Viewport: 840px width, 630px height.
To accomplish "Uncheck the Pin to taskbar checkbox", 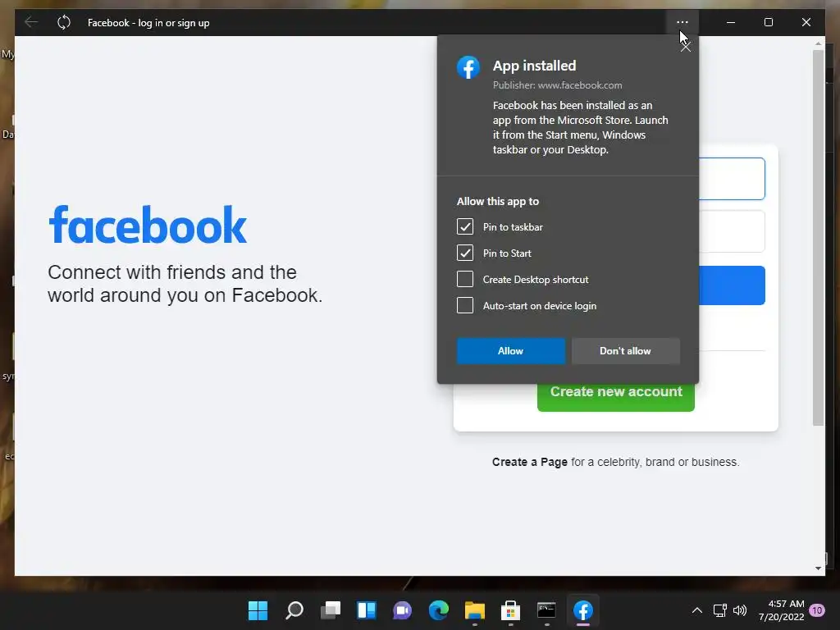I will [465, 226].
